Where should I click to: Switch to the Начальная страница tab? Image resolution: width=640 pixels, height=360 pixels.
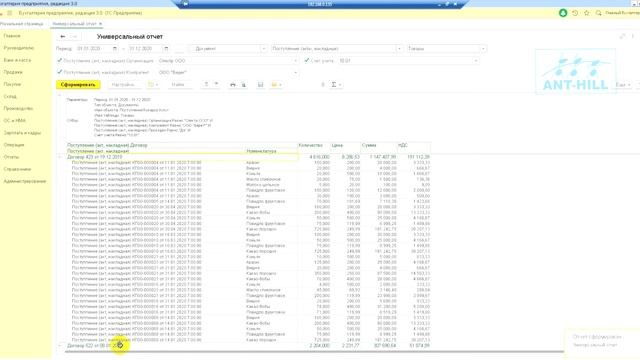click(21, 24)
